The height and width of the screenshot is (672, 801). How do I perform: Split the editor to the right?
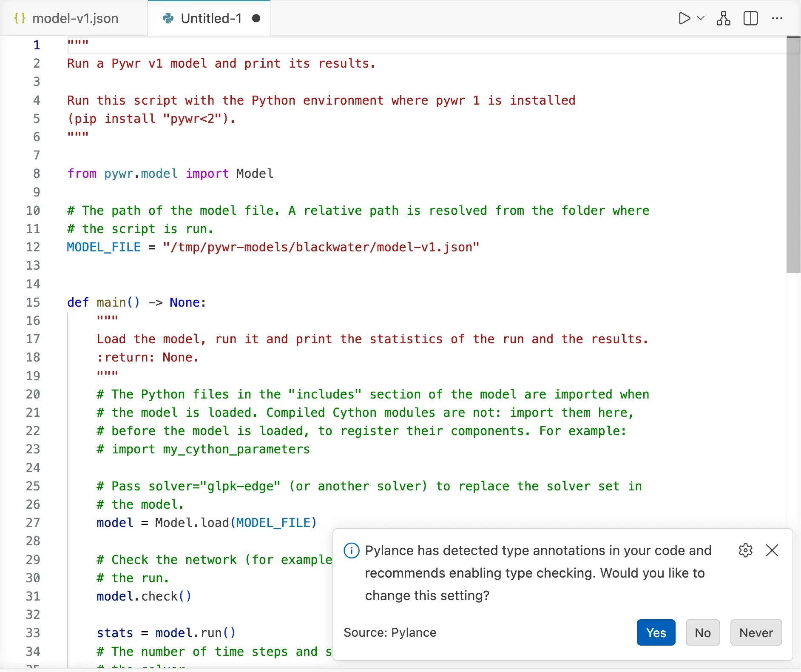(751, 18)
